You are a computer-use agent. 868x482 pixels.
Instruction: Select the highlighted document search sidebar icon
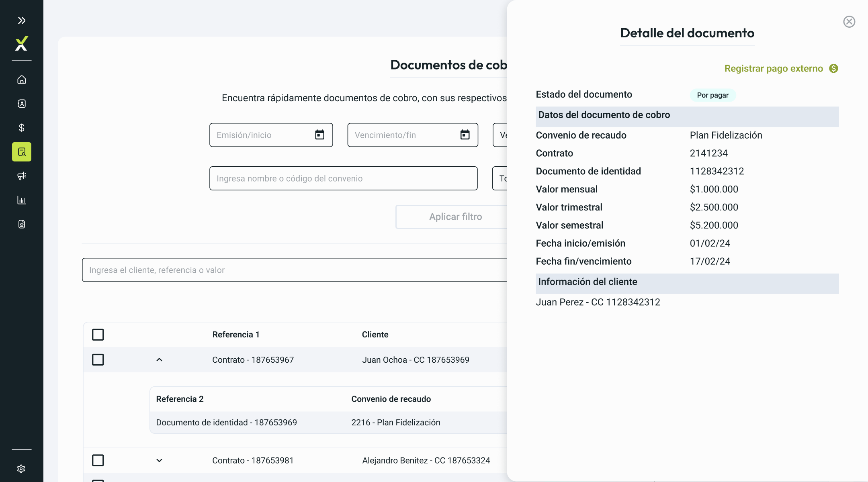point(22,152)
